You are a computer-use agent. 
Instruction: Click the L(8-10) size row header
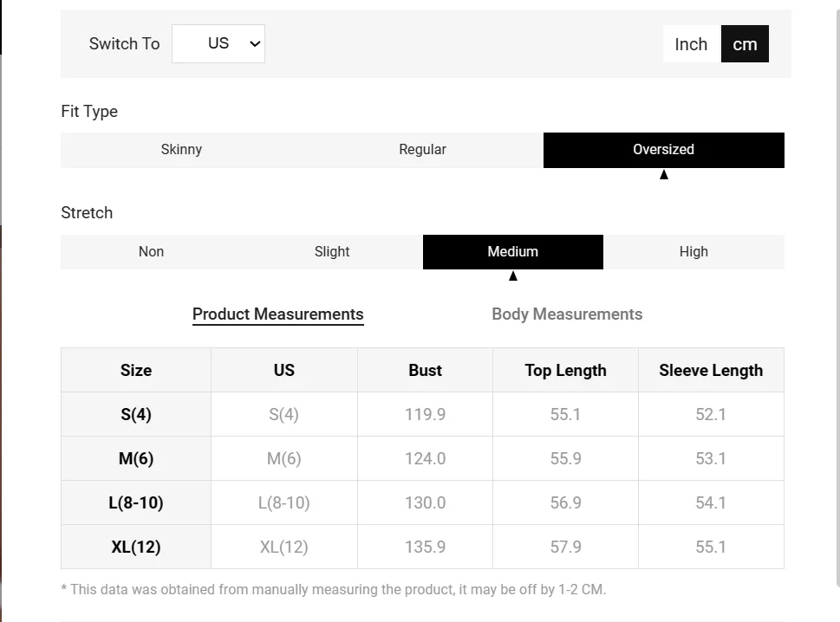[x=136, y=502]
